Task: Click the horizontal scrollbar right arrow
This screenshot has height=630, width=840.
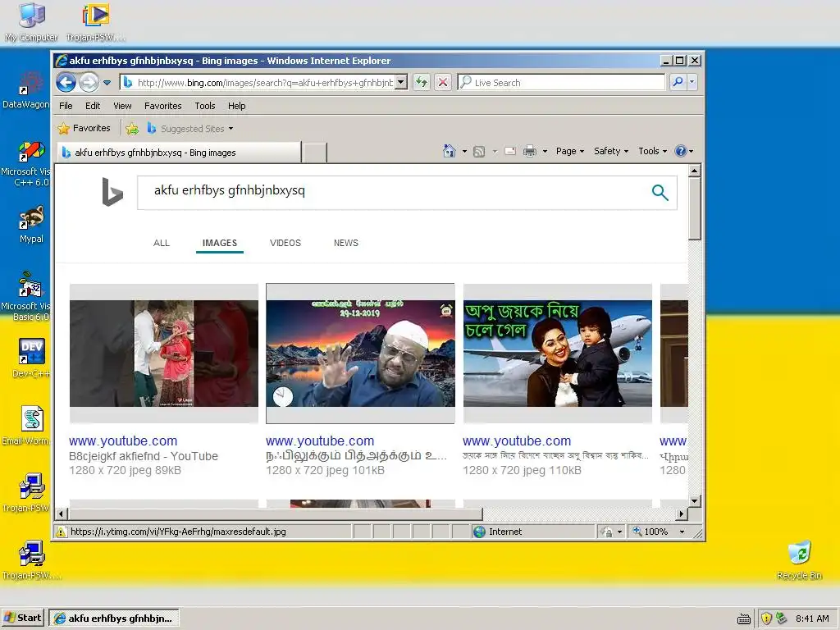Action: tap(681, 514)
